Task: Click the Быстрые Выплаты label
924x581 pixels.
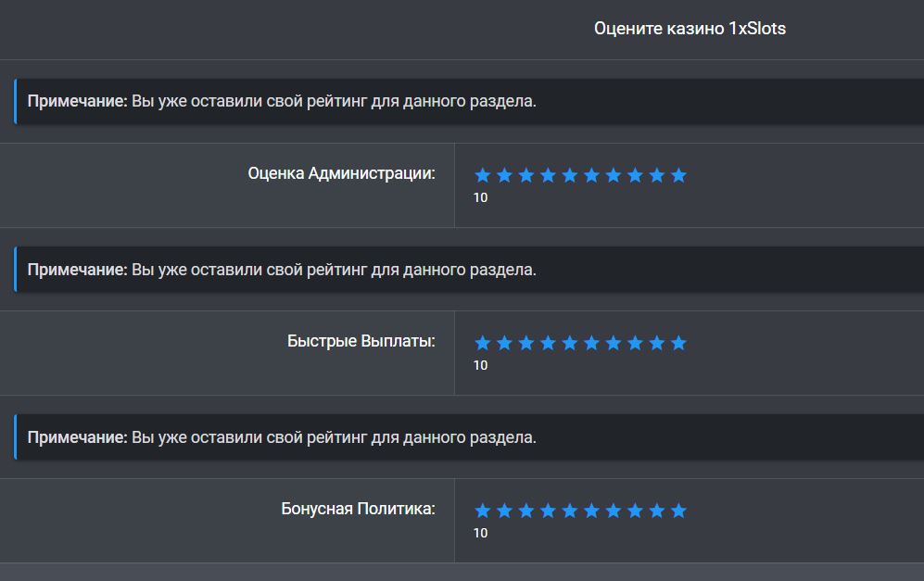Action: pos(361,341)
